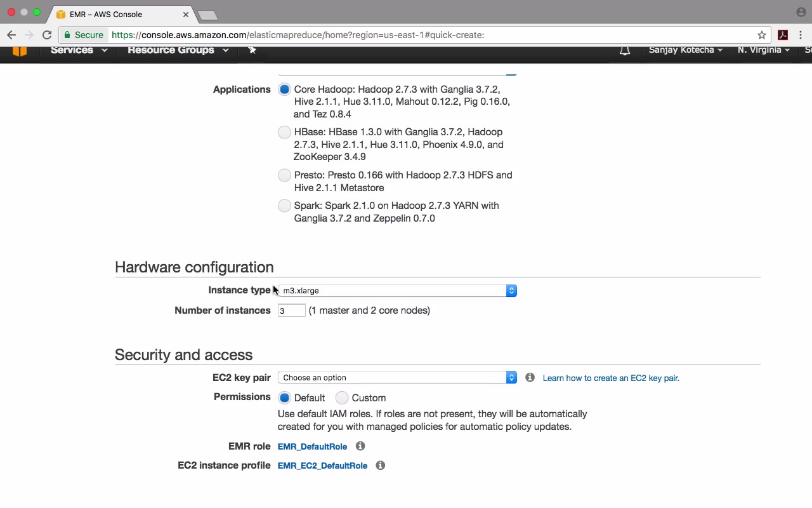Open the N. Virginia region menu
This screenshot has width=812, height=508.
coord(763,50)
